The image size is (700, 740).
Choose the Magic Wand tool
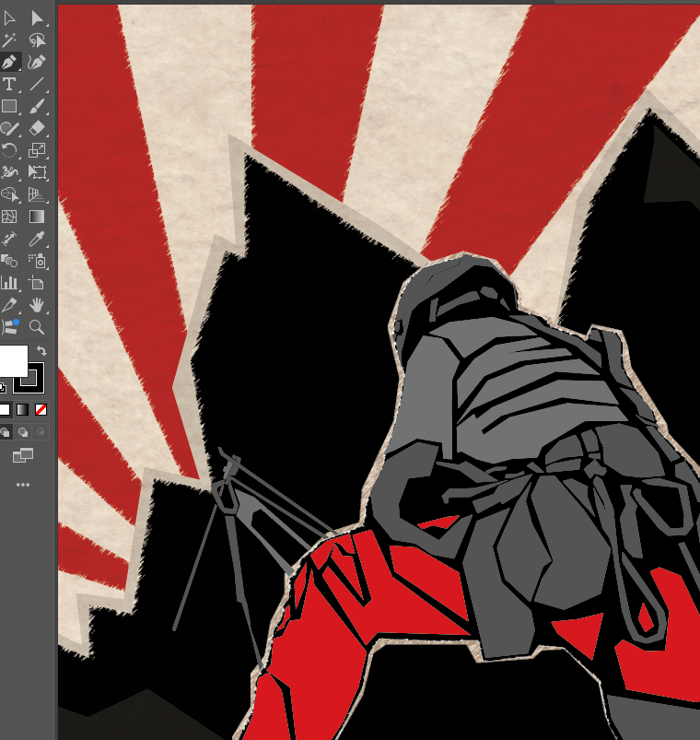[x=9, y=41]
